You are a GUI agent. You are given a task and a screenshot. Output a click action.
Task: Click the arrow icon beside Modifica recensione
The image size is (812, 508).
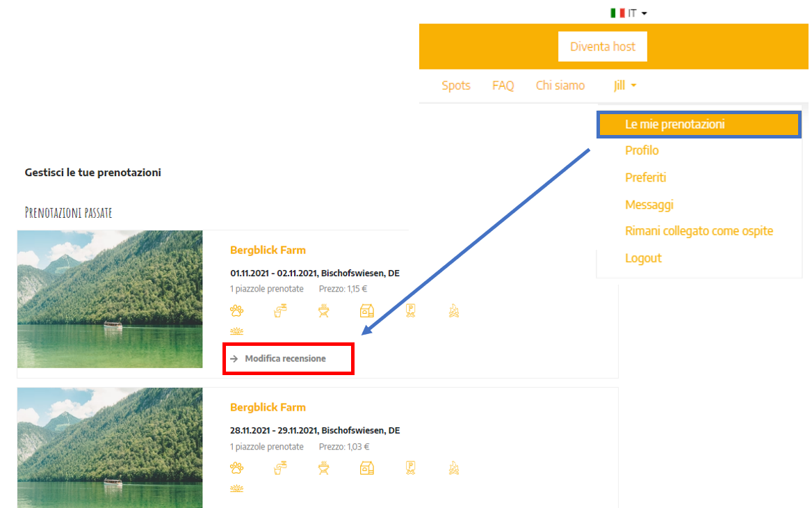click(x=234, y=358)
